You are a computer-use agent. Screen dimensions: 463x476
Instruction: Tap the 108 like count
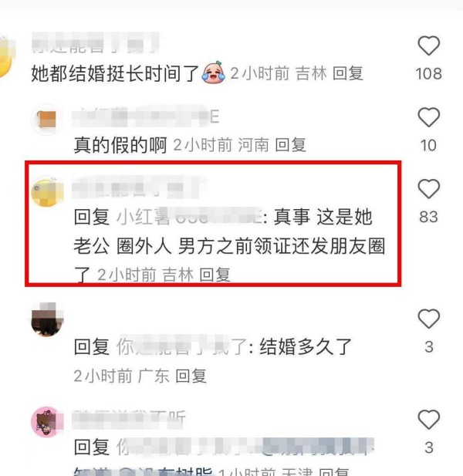(x=429, y=74)
